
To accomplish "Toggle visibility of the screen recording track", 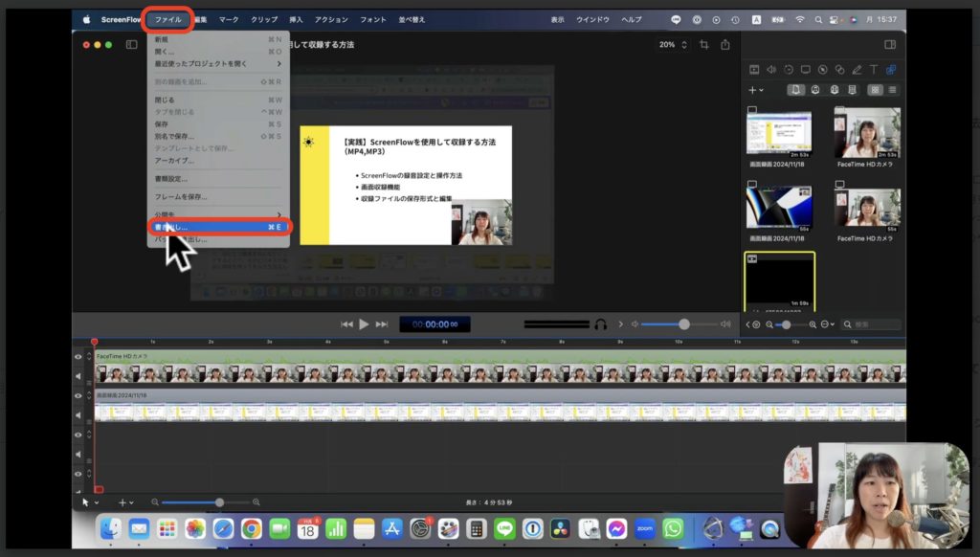I will click(x=78, y=395).
